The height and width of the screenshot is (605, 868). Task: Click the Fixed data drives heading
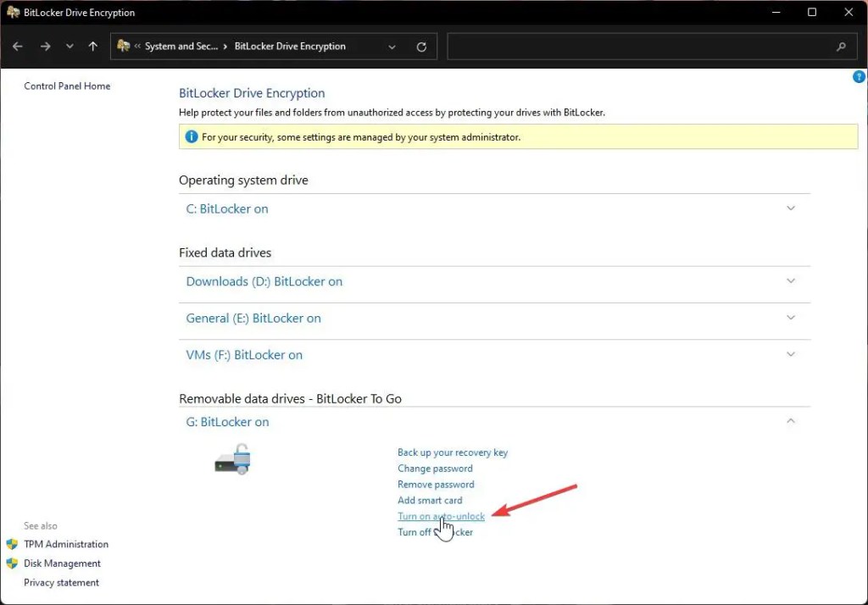point(225,253)
